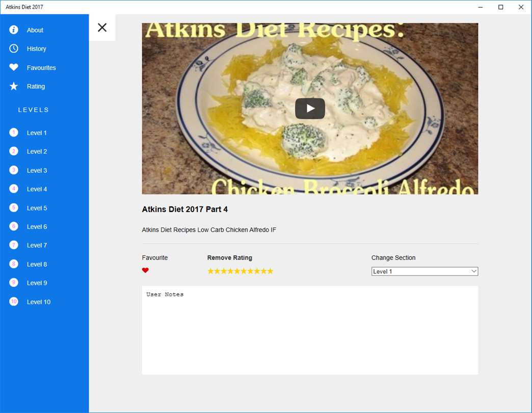Image resolution: width=532 pixels, height=413 pixels.
Task: Click the Favourites heart icon in sidebar
Action: click(14, 67)
